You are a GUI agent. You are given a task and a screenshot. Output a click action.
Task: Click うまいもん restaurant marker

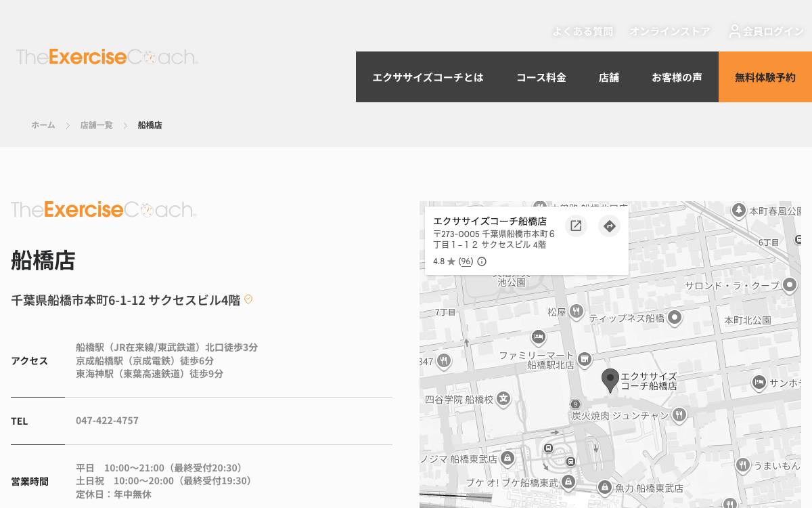click(x=742, y=465)
